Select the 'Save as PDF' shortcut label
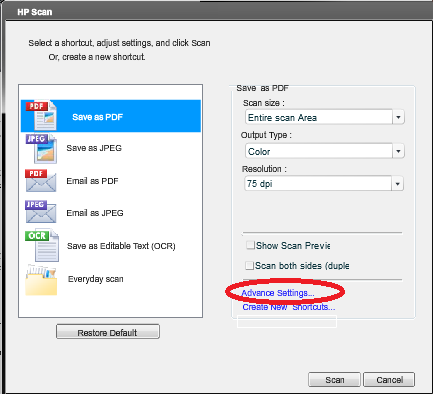The image size is (433, 394). tap(97, 117)
